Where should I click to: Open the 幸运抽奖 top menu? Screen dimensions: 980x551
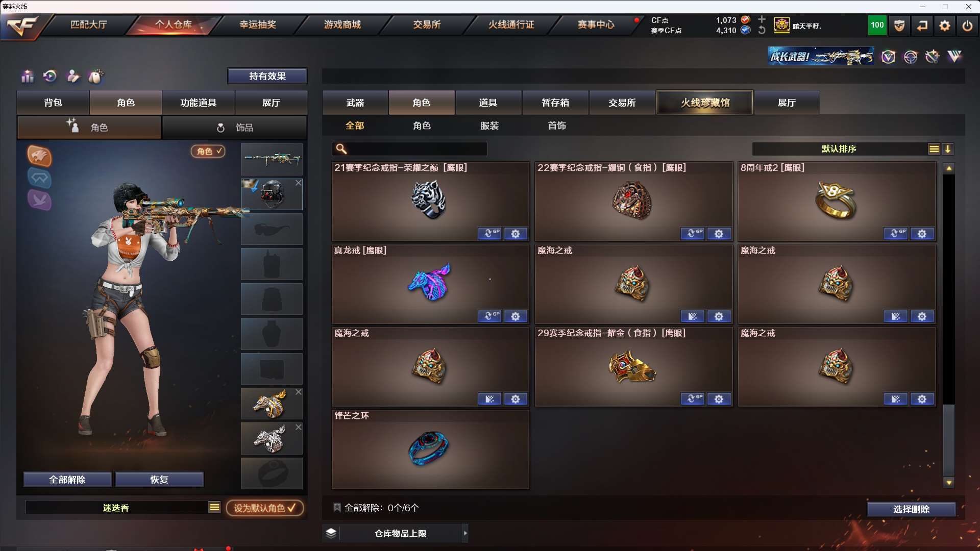coord(258,24)
